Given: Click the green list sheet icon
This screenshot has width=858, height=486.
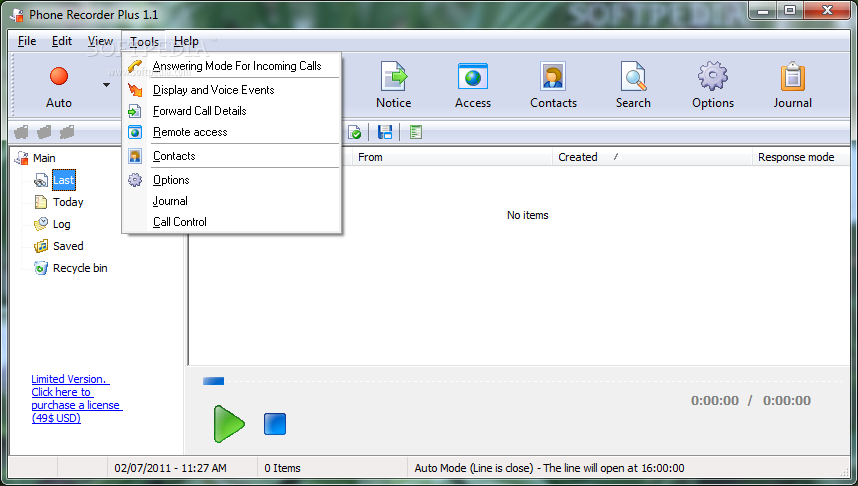Looking at the screenshot, I should pos(416,132).
